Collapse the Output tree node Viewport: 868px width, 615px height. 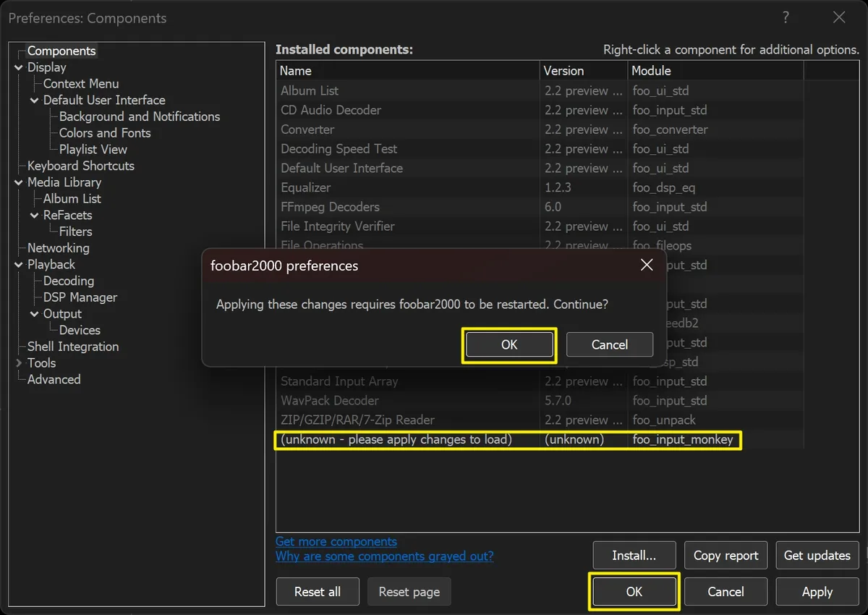tap(35, 314)
